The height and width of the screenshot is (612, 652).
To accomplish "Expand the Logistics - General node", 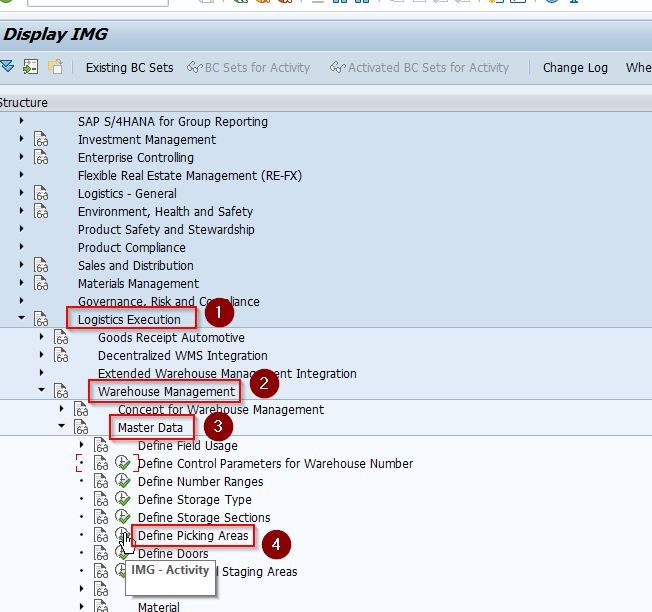I will 22,193.
